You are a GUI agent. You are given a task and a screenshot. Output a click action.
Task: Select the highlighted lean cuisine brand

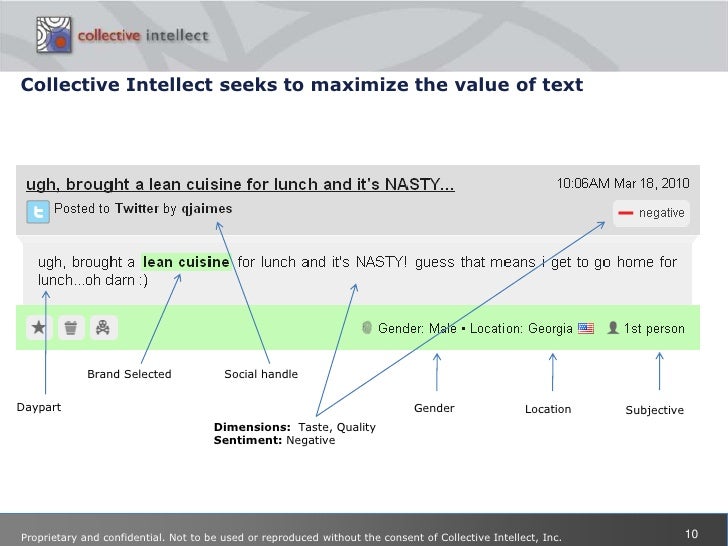186,262
